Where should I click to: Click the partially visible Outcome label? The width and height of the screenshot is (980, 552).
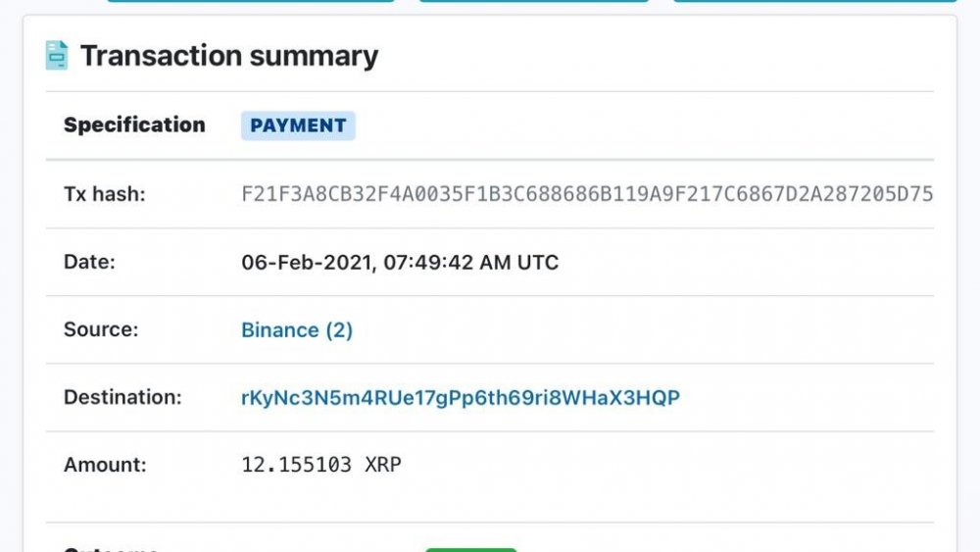[x=111, y=549]
